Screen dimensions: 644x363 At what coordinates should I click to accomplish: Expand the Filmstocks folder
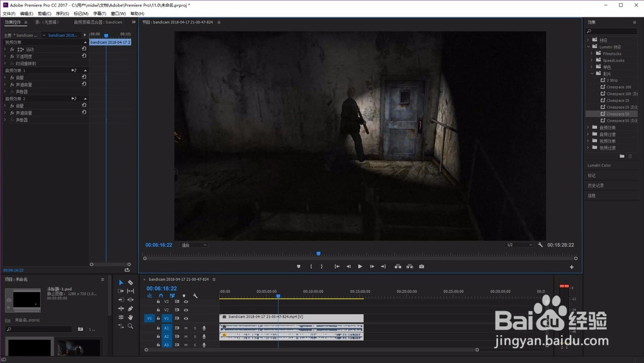tap(592, 54)
